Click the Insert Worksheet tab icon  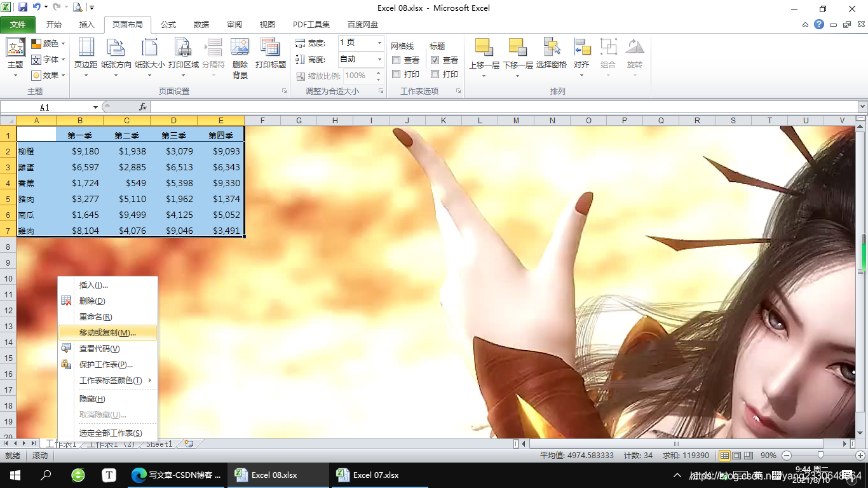point(189,444)
